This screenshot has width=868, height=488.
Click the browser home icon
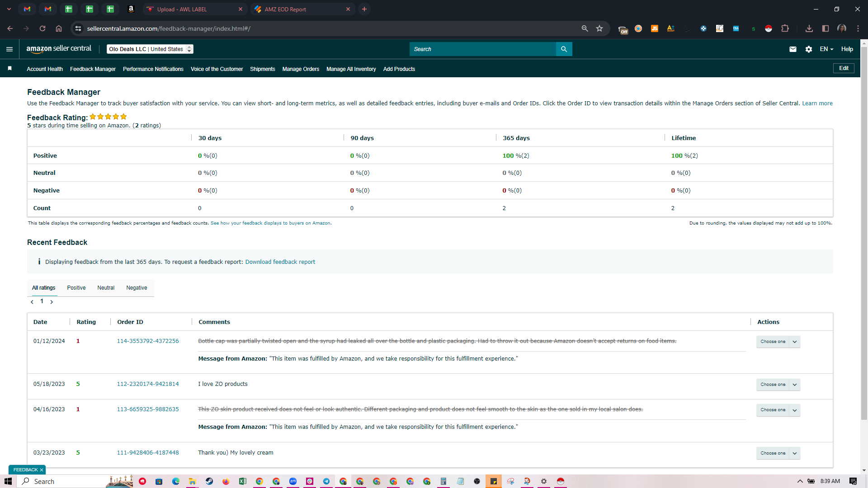click(x=59, y=28)
